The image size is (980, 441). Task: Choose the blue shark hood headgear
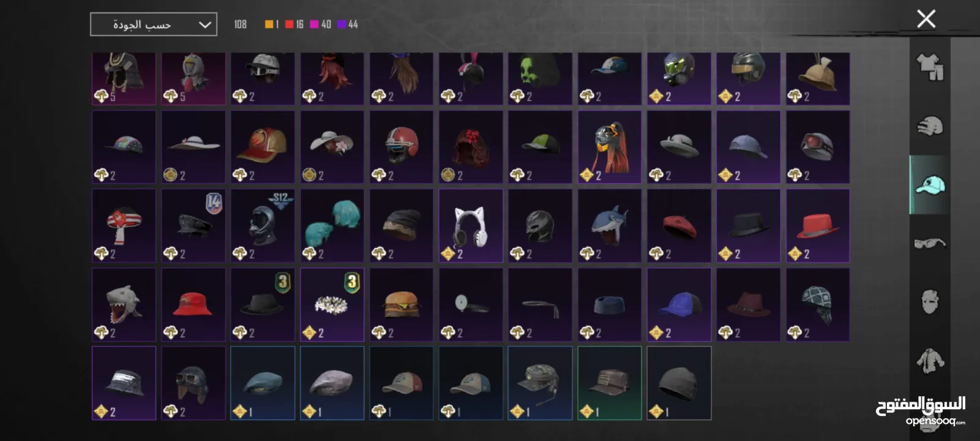click(x=609, y=226)
